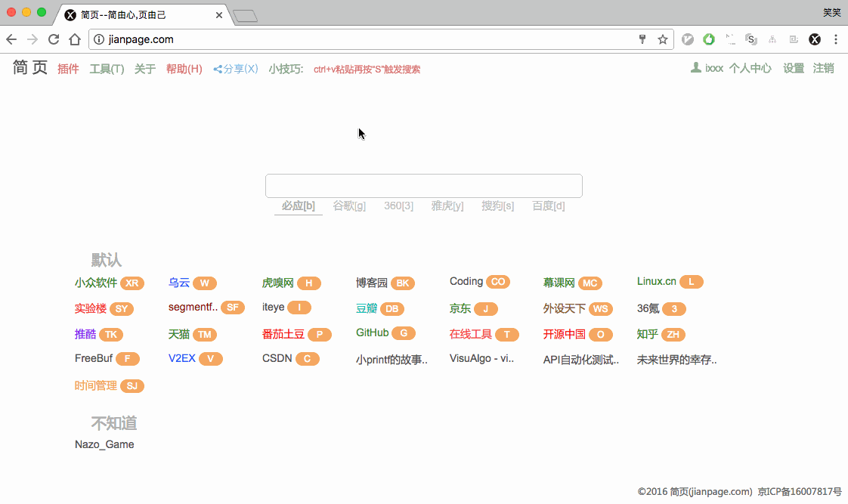This screenshot has height=504, width=848.
Task: Open the 推酷 bookmark
Action: point(85,334)
